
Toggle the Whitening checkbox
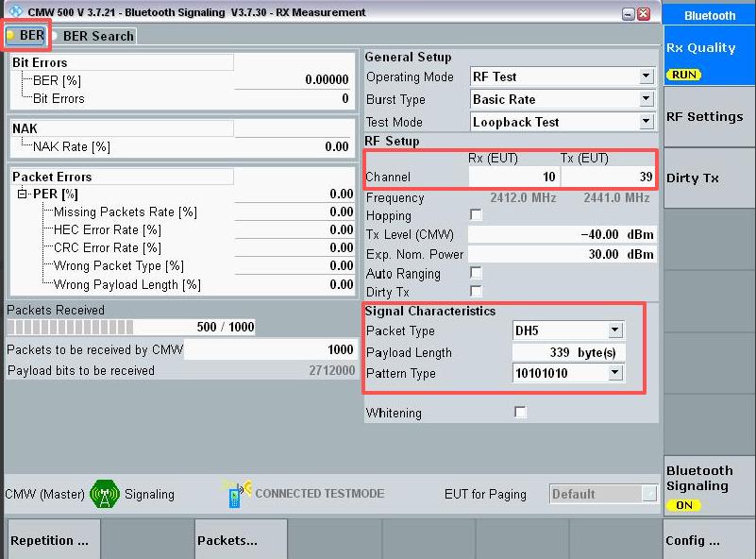click(520, 413)
